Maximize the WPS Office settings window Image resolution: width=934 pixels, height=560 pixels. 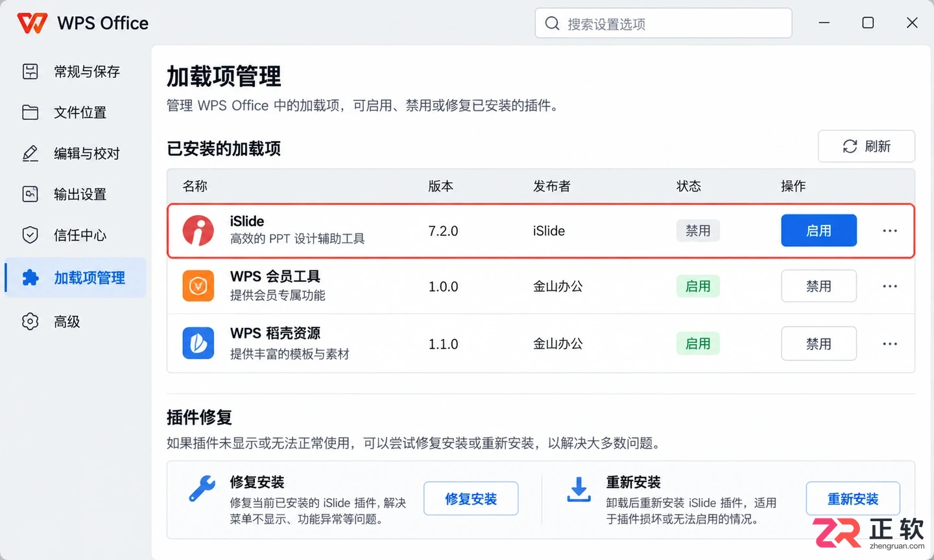click(868, 23)
